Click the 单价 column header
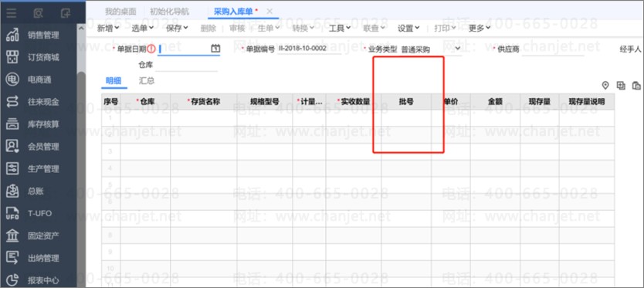The width and height of the screenshot is (644, 288). 451,101
